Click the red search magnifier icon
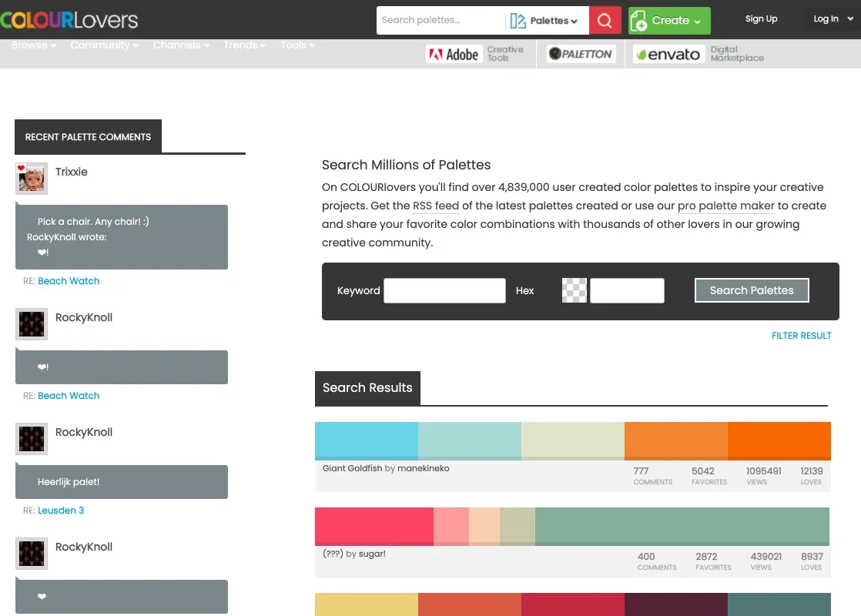Viewport: 861px width, 616px height. pyautogui.click(x=605, y=20)
